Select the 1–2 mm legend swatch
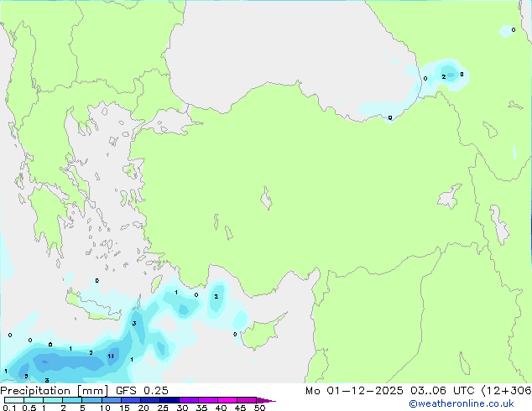532x411 pixels. click(x=53, y=400)
